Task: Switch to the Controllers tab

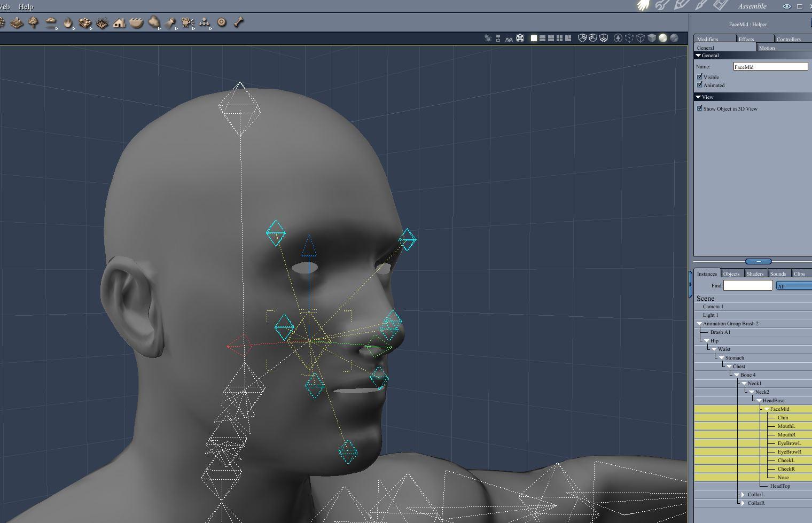Action: pyautogui.click(x=793, y=39)
